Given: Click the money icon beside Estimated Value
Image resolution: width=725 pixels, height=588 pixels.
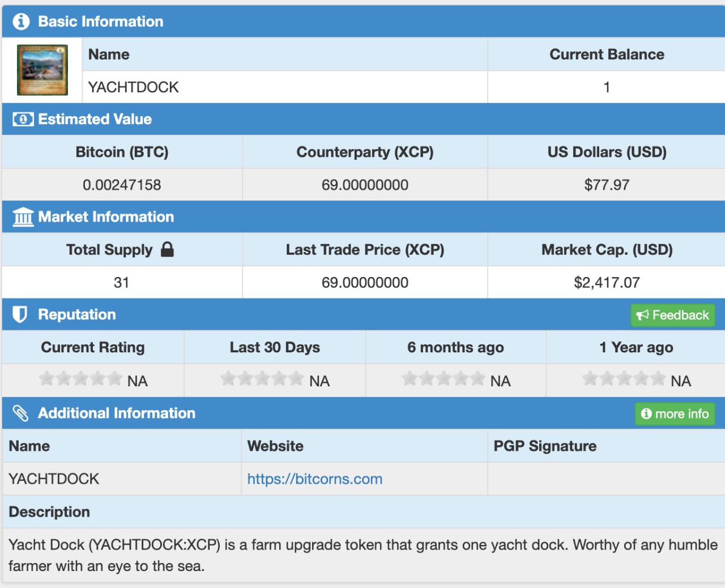Looking at the screenshot, I should pos(23,120).
